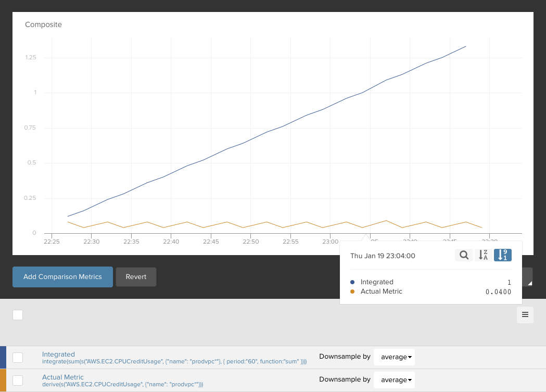Click the derive(s(...)) expression text
Screen dimensions: 546x392
[122, 384]
